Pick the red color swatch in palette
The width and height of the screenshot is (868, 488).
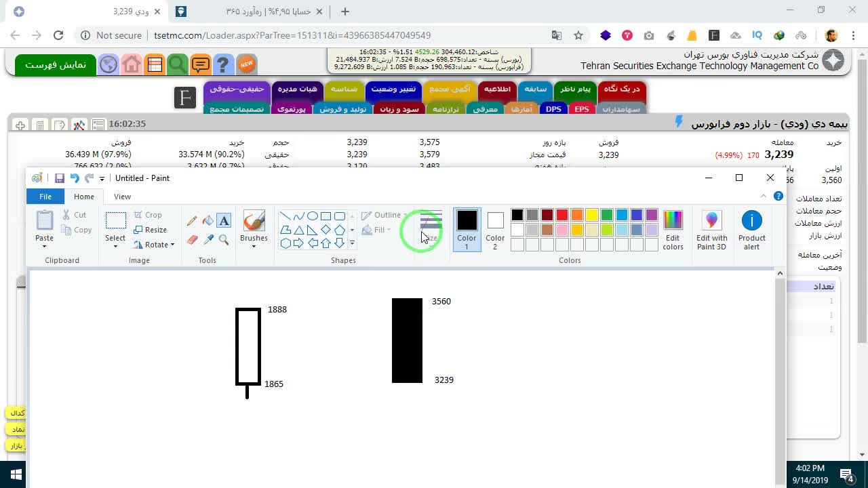[x=562, y=215]
